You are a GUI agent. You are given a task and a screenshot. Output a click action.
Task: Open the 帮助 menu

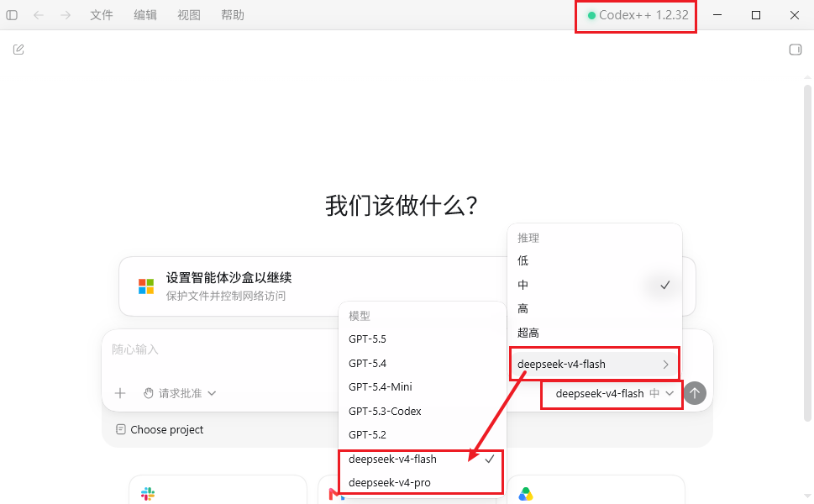(x=232, y=15)
